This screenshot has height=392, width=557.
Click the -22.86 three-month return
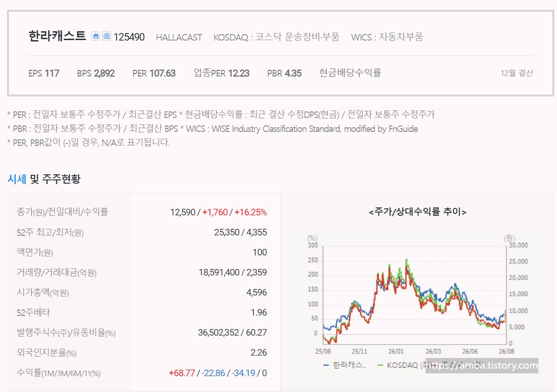(213, 373)
